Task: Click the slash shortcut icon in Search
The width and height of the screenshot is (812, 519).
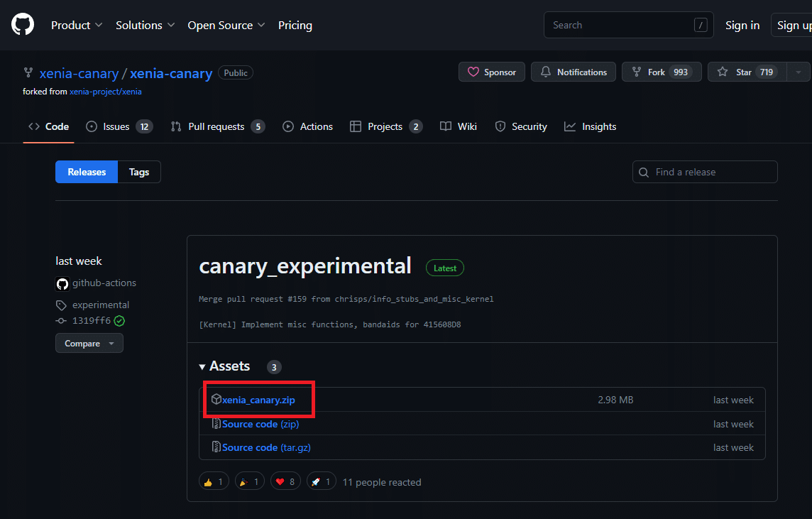Action: pos(701,25)
